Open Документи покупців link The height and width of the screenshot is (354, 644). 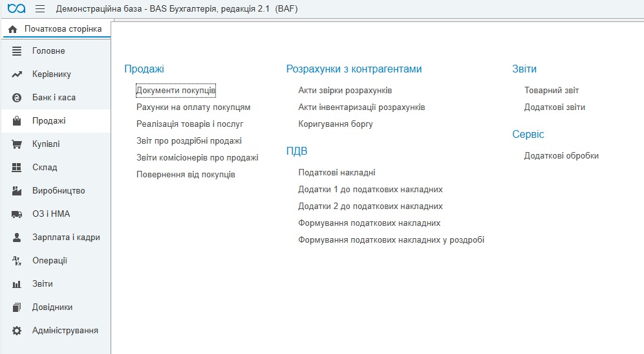pyautogui.click(x=176, y=91)
